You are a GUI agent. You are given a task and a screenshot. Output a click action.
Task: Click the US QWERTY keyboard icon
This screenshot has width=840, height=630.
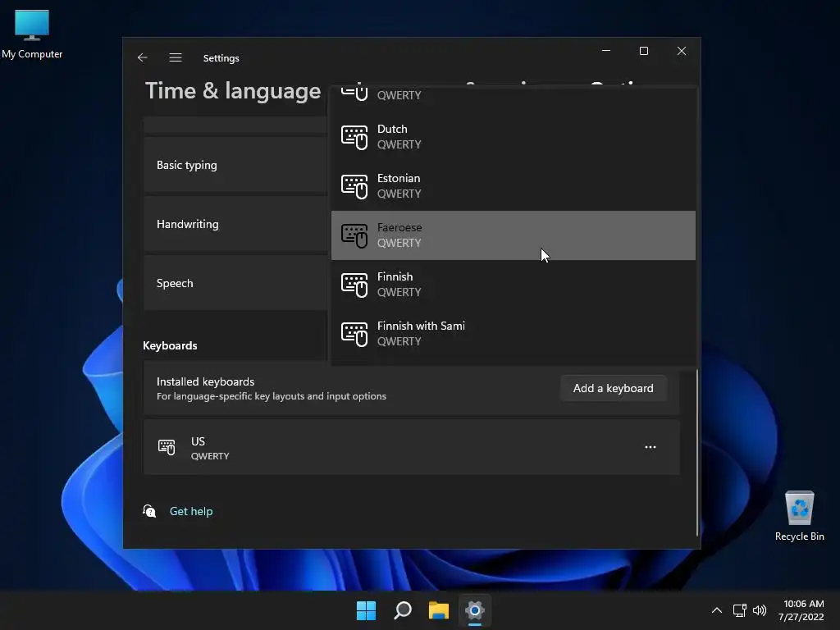point(167,447)
